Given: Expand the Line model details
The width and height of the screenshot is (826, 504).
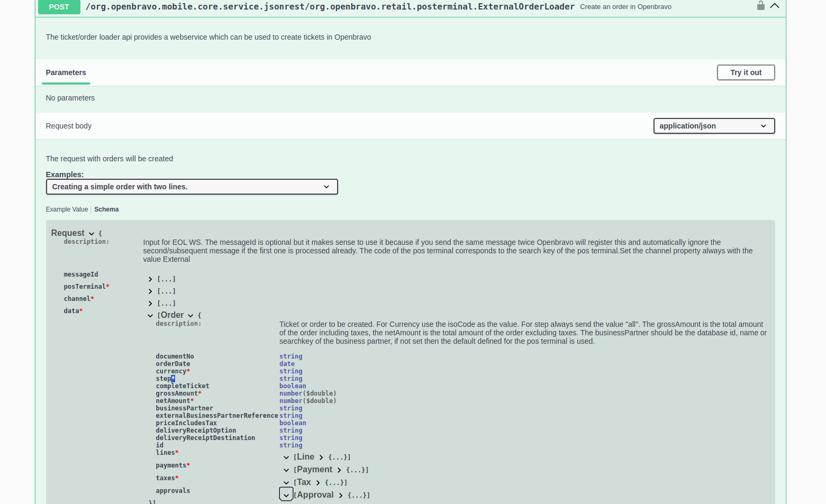Looking at the screenshot, I should pos(321,457).
